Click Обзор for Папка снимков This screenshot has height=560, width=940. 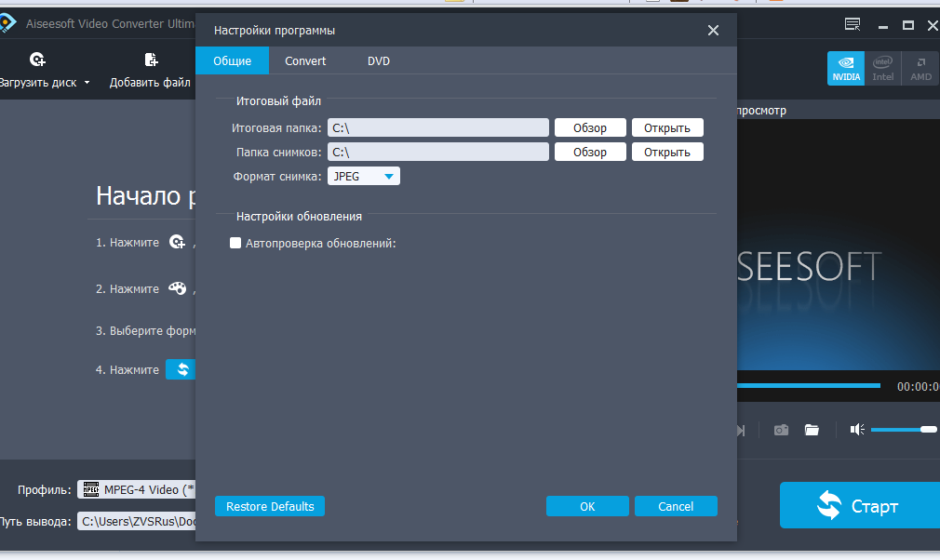[590, 152]
